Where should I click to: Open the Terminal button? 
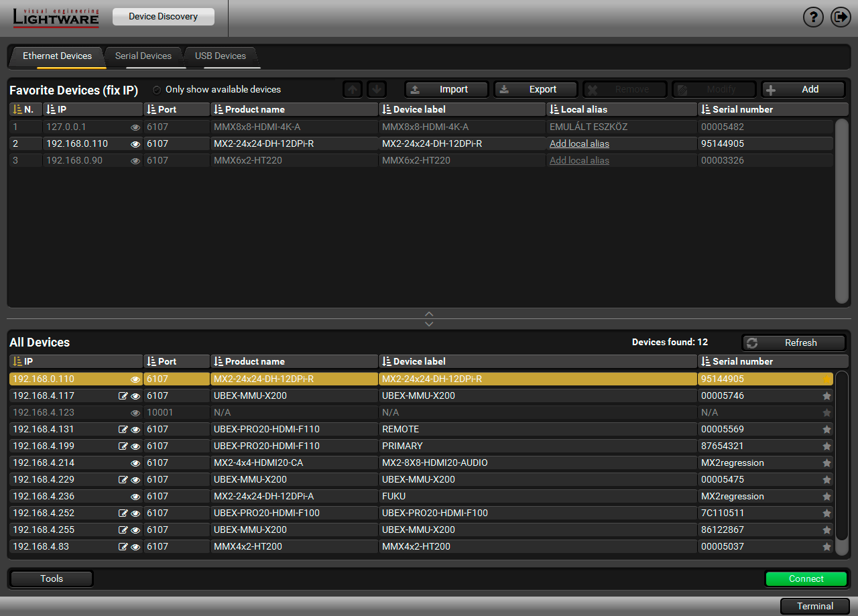coord(815,606)
